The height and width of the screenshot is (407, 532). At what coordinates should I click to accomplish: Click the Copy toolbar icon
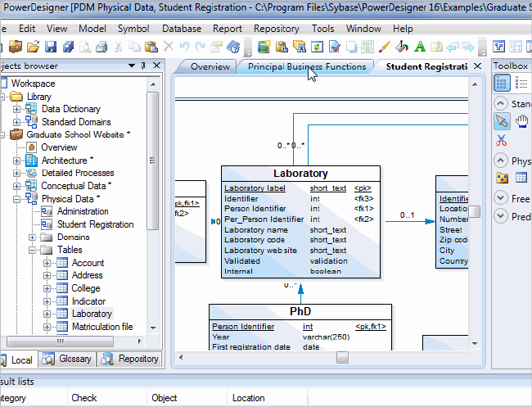tap(135, 47)
